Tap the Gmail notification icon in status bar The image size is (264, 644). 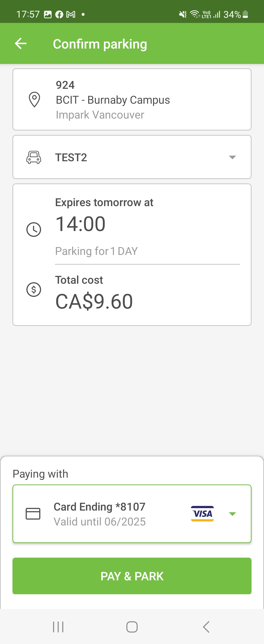[71, 14]
